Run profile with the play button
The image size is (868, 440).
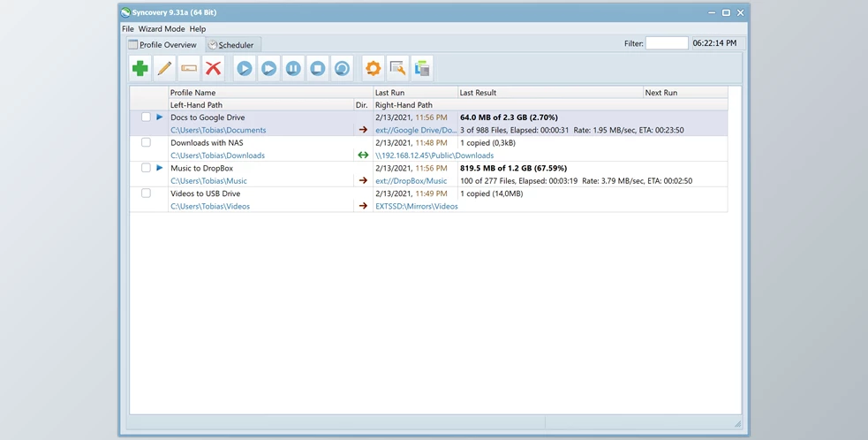coord(245,68)
